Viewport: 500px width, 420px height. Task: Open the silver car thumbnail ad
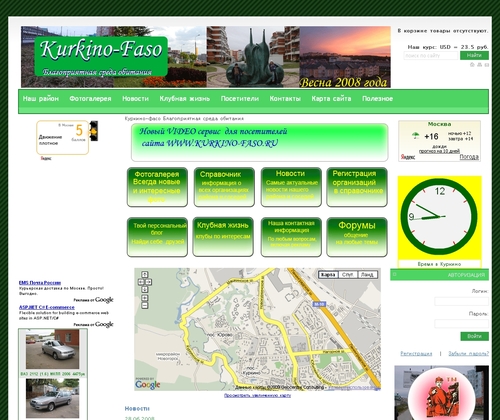[x=53, y=349]
